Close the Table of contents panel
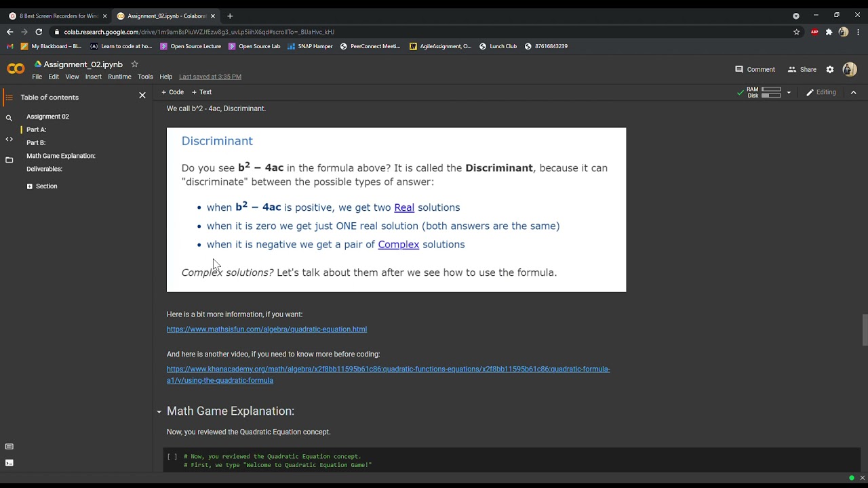 (142, 96)
